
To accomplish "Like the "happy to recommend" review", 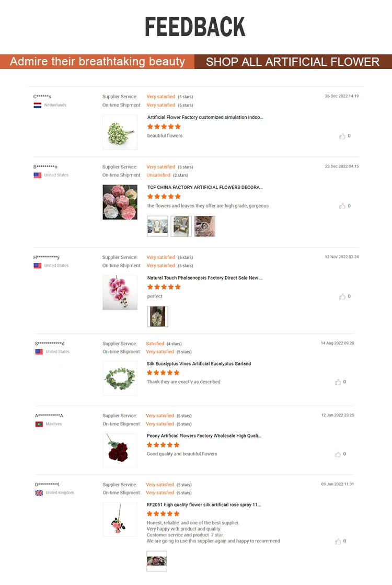I will click(338, 542).
